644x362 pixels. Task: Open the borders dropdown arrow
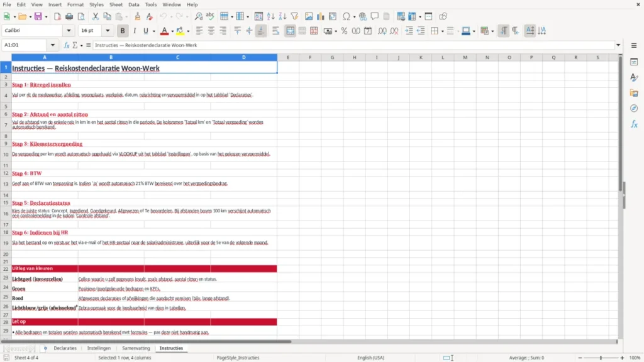pyautogui.click(x=442, y=31)
